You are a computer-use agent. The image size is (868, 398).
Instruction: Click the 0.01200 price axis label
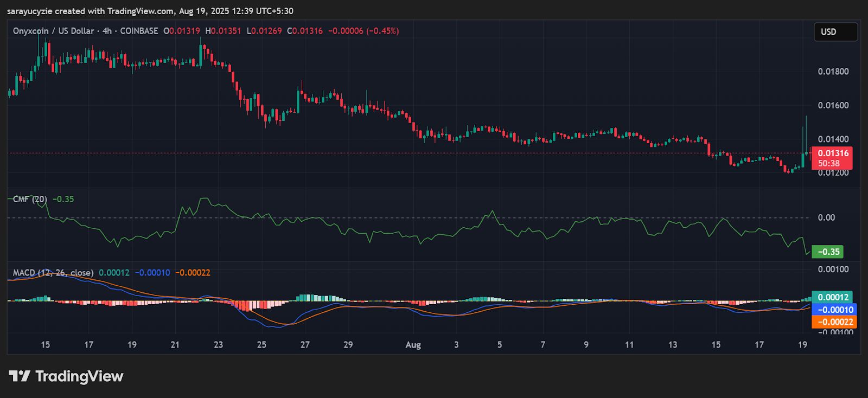pos(833,173)
